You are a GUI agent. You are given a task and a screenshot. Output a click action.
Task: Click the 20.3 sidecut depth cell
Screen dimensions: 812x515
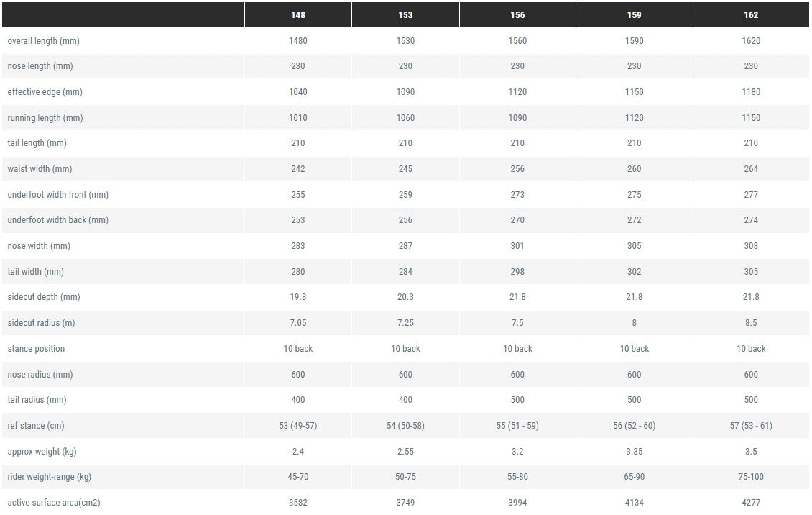405,296
